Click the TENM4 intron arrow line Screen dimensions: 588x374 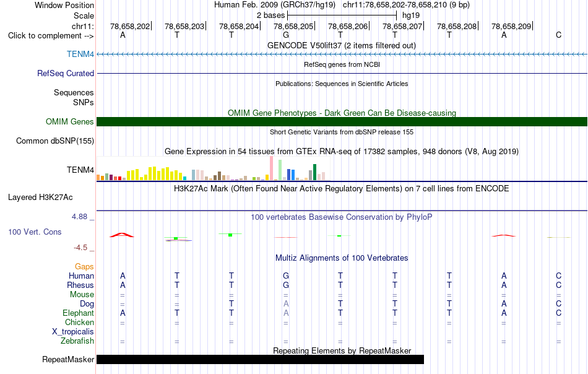[x=342, y=54]
